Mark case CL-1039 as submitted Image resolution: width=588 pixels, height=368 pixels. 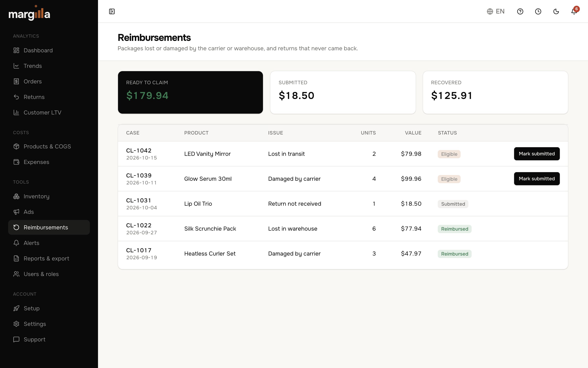pos(537,179)
